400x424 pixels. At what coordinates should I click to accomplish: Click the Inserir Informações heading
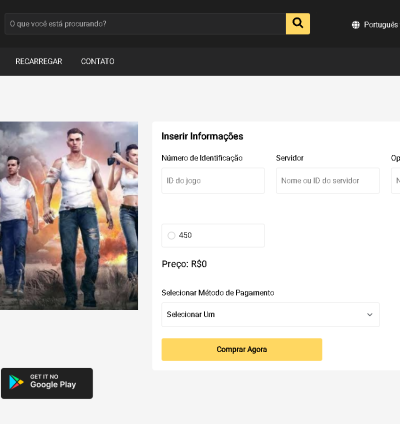[202, 136]
